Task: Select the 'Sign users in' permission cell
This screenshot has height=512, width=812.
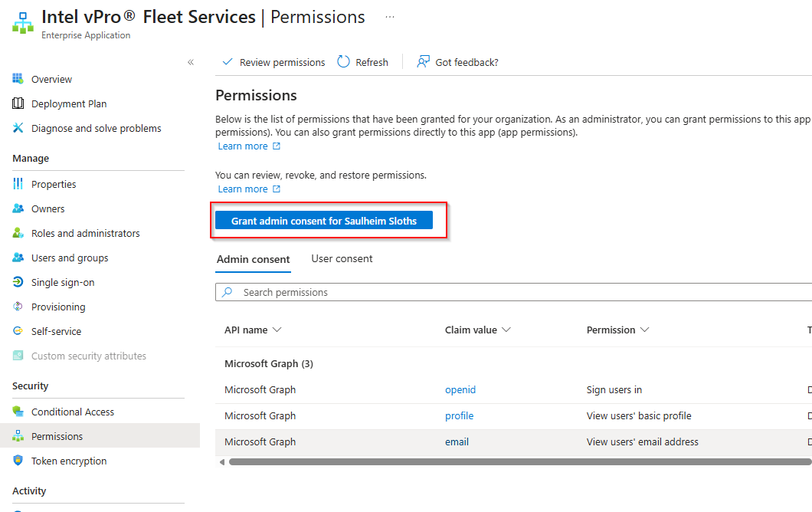Action: [614, 389]
